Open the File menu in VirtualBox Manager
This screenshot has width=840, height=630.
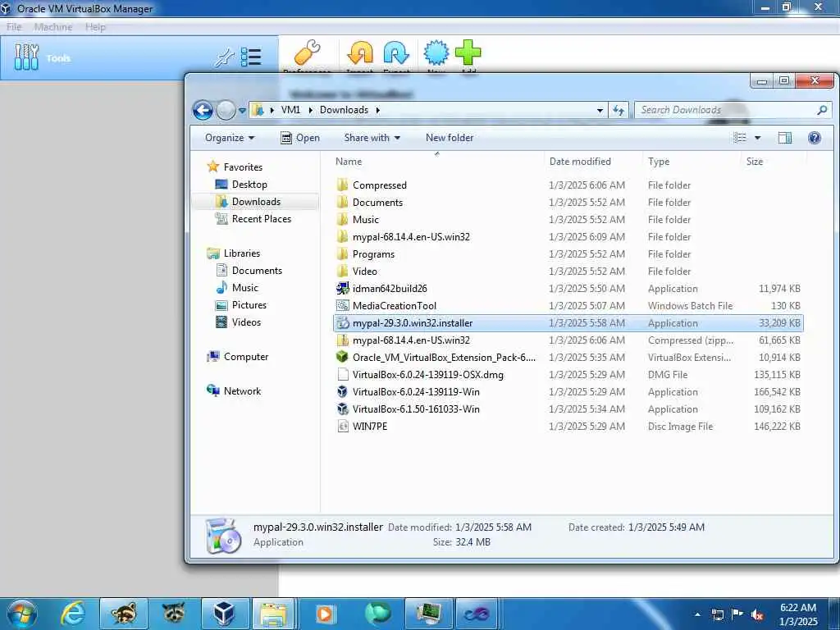[14, 27]
